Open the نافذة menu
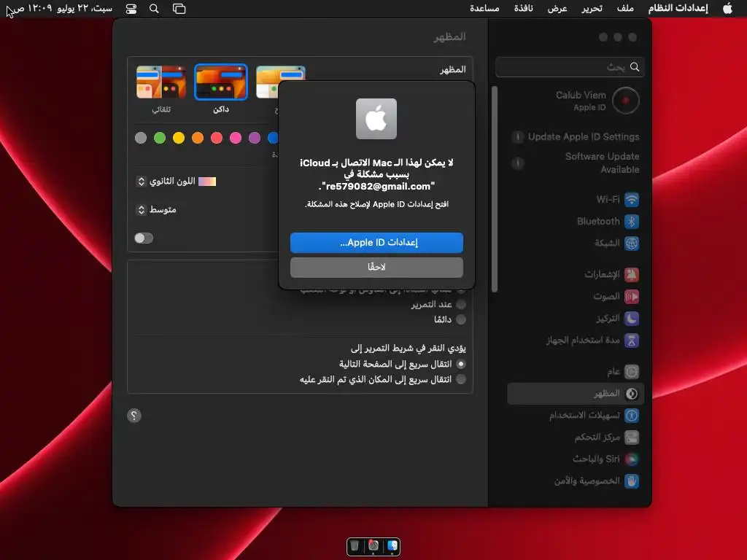The height and width of the screenshot is (560, 747). click(523, 8)
